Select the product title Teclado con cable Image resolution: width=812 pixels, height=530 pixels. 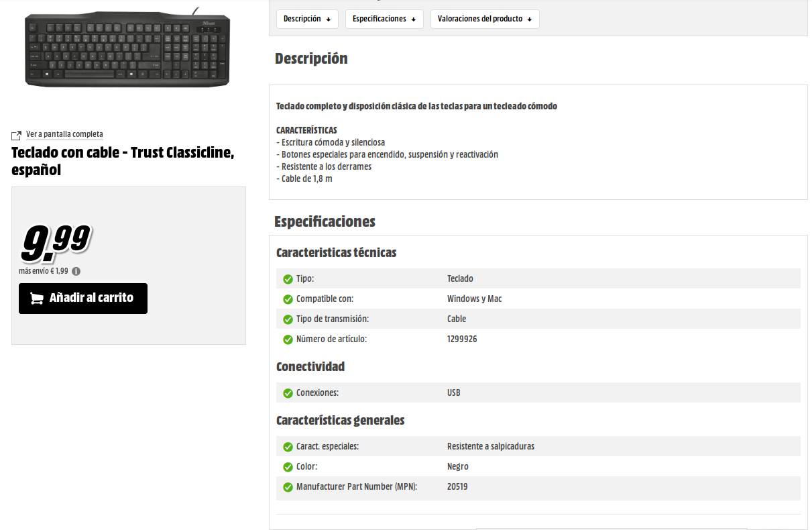coord(123,161)
